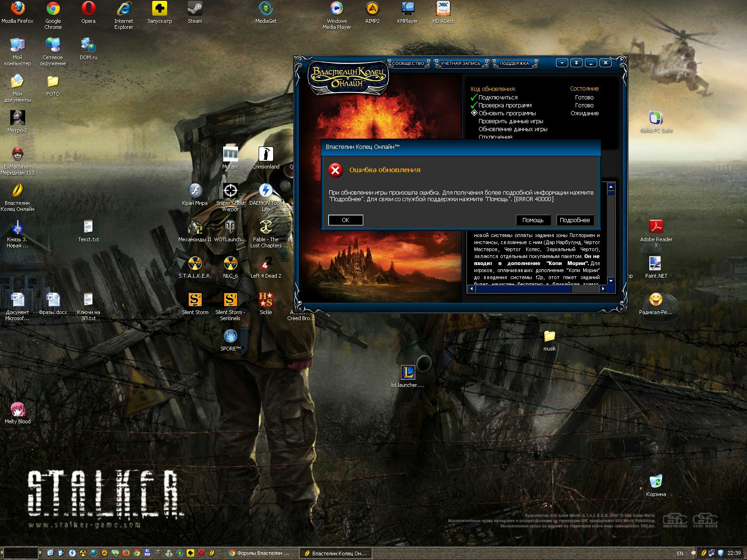This screenshot has width=747, height=560.
Task: Open the launcher's top dropdown arrow button
Action: pyautogui.click(x=562, y=63)
